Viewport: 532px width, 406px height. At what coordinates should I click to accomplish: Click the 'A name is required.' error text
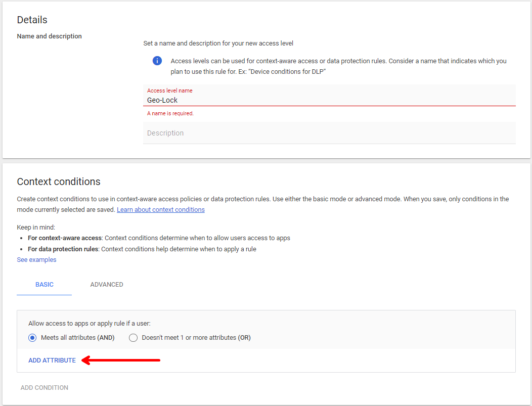(x=170, y=113)
